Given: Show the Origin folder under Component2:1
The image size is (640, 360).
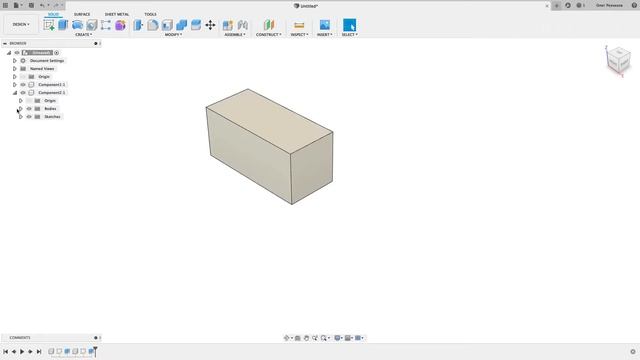Looking at the screenshot, I should pos(29,101).
